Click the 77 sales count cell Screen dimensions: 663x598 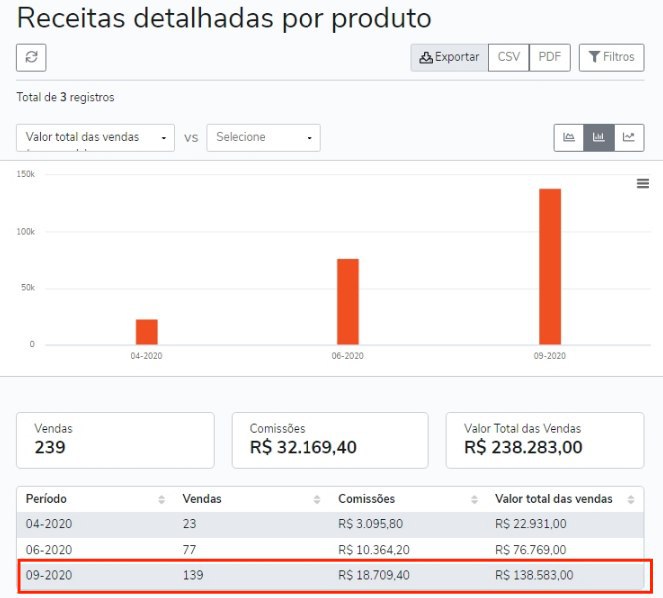[x=189, y=550]
